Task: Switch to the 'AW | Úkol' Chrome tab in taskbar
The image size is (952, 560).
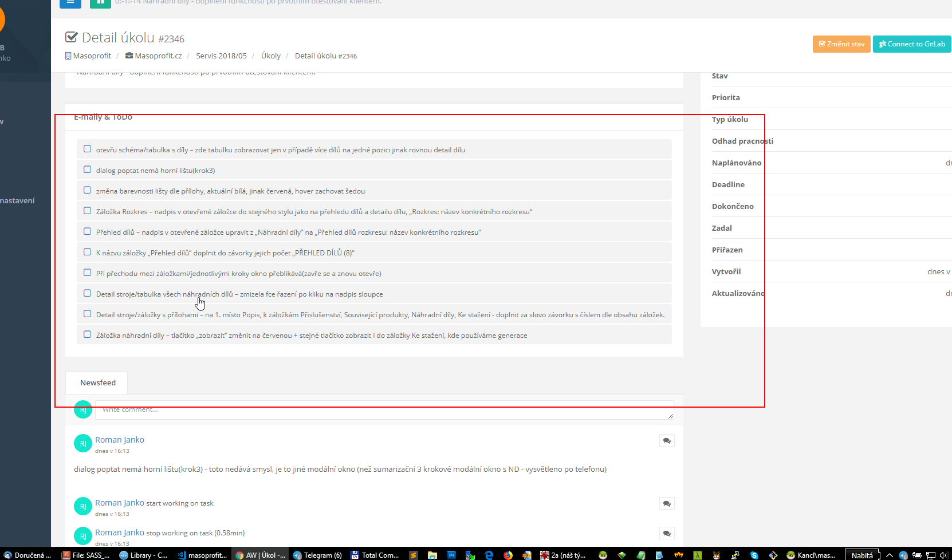Action: [260, 554]
